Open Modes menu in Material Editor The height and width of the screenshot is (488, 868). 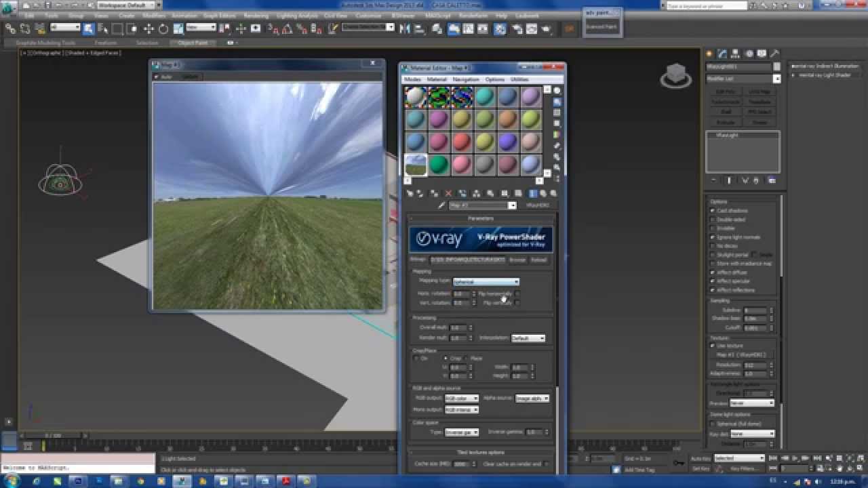[x=412, y=79]
